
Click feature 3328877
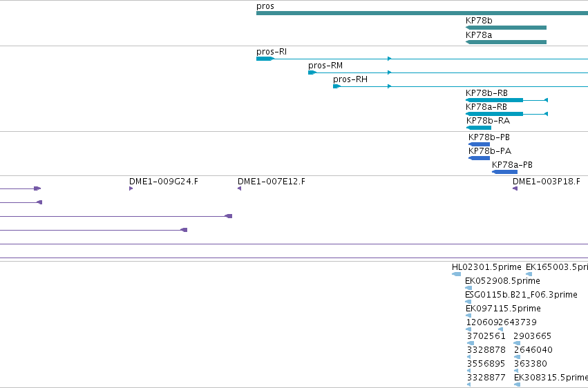[468, 385]
